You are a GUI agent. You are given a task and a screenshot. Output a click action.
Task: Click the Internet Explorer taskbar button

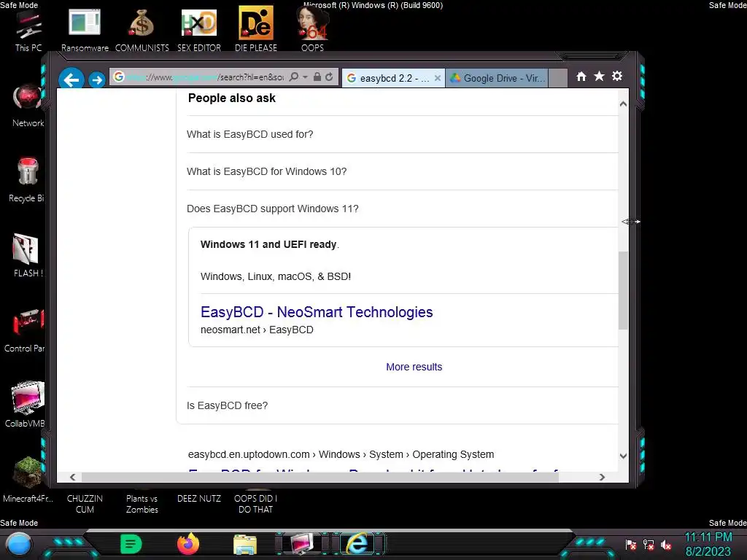358,544
